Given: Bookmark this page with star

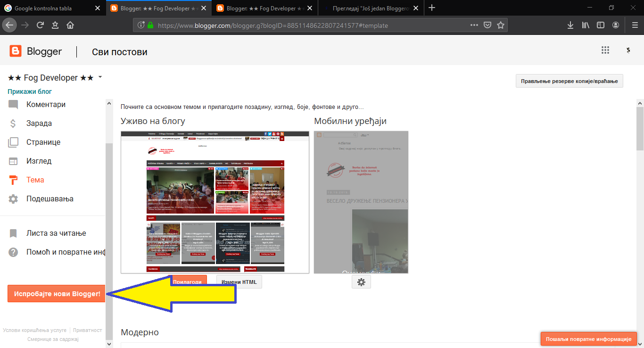Looking at the screenshot, I should point(501,25).
